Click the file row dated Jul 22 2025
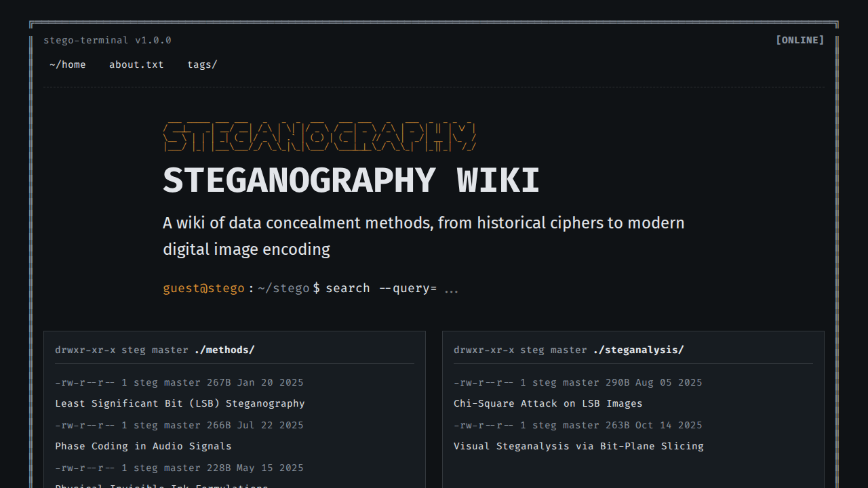 (179, 425)
